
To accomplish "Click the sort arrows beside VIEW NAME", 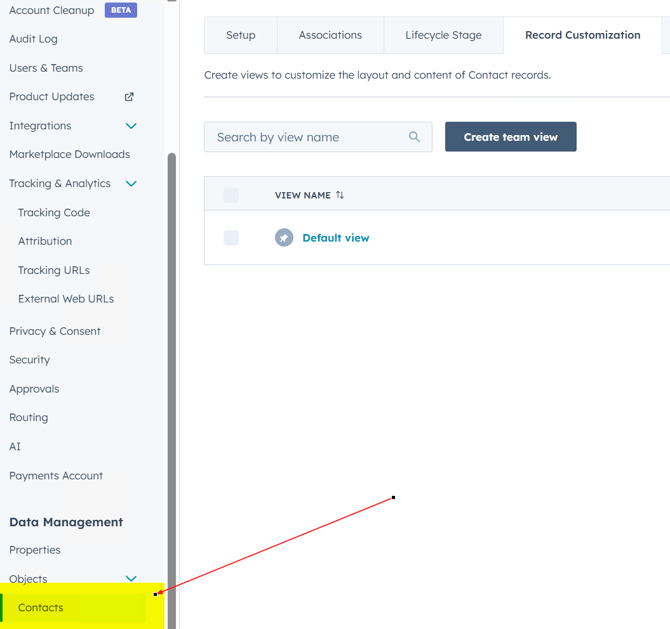I will [x=340, y=195].
